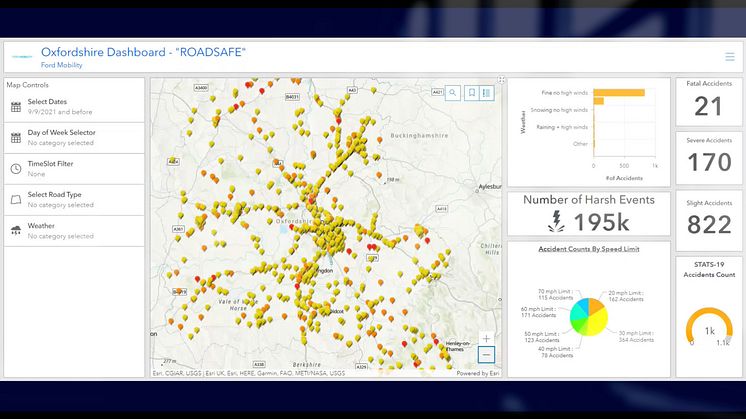Screen dimensions: 746x419
Task: Open the map bookmarks icon
Action: click(471, 93)
